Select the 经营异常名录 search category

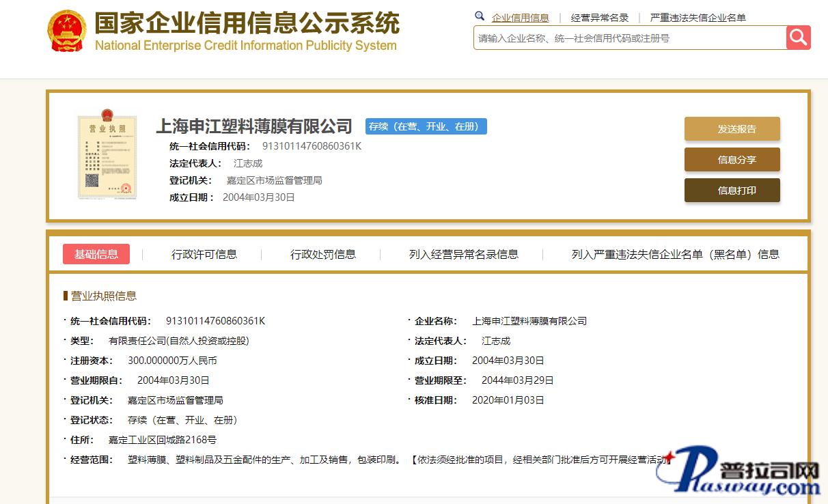point(599,18)
